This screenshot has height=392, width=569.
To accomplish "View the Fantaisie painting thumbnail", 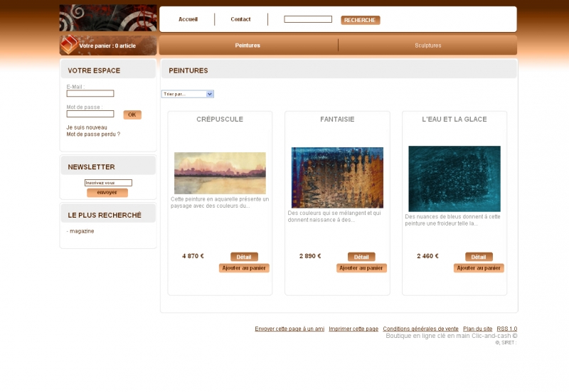I will (337, 178).
